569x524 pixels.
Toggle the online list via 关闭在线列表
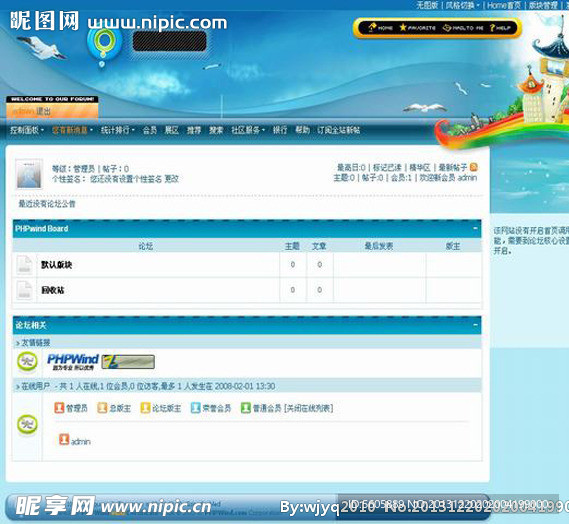click(308, 408)
